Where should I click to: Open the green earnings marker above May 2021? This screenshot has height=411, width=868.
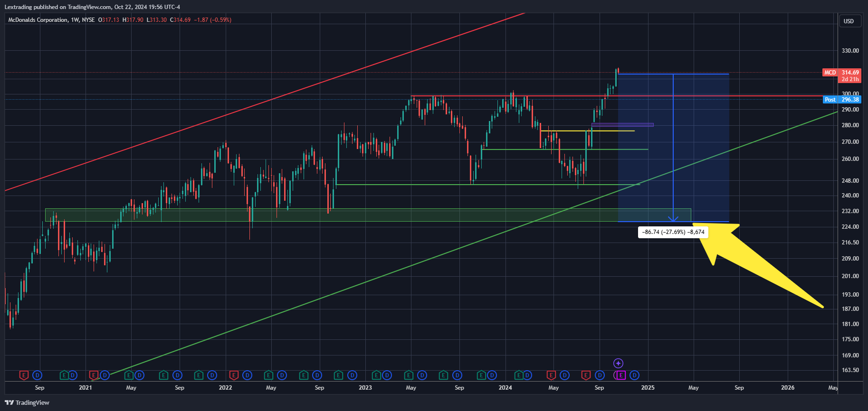click(x=129, y=375)
